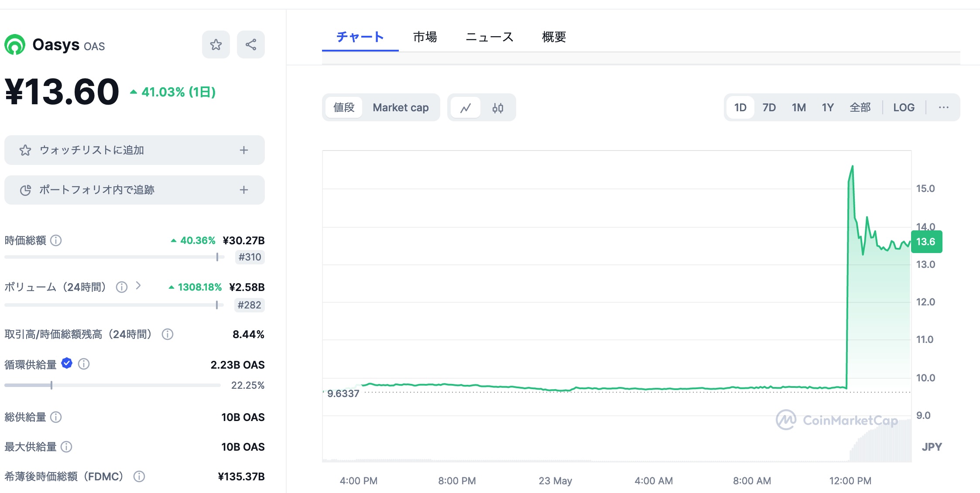Click the 10B OAS value beside 総供給量

(243, 417)
